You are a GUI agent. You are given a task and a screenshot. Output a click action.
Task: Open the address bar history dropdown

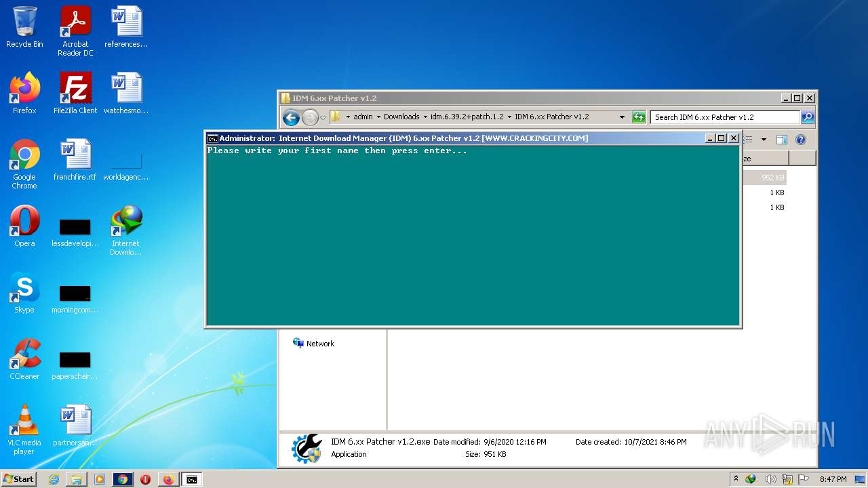point(622,117)
